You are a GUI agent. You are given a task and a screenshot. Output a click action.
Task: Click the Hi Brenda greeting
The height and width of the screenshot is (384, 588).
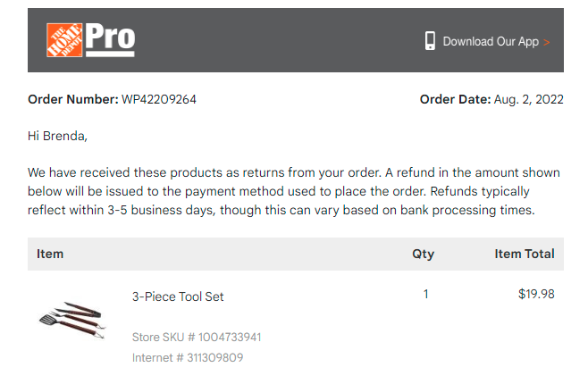(57, 136)
